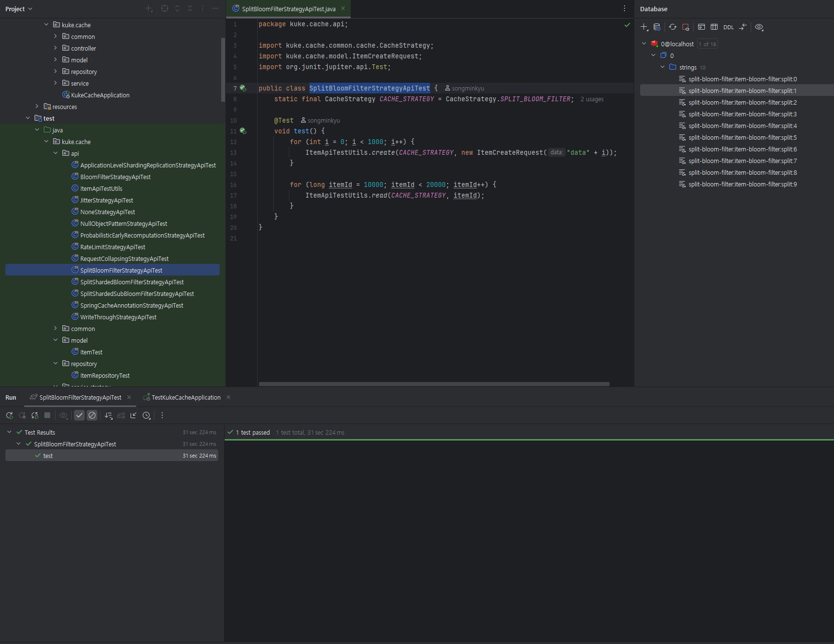The image size is (834, 644).
Task: Click Select Opened File crosshair icon
Action: pos(165,9)
